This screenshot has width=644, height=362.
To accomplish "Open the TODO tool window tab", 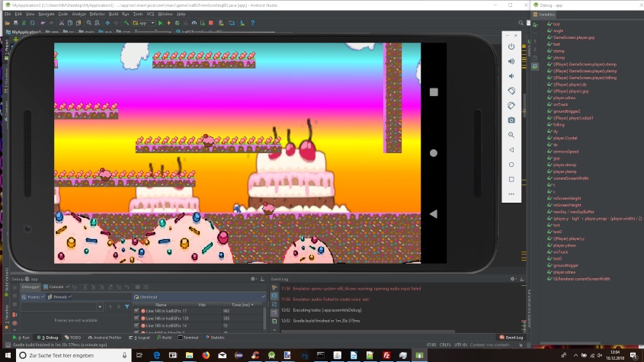I will click(x=72, y=338).
